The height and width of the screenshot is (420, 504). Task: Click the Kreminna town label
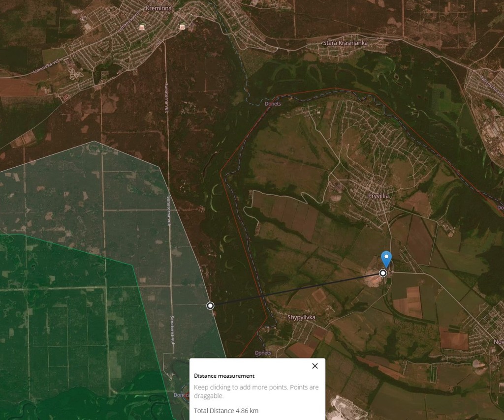coord(159,8)
